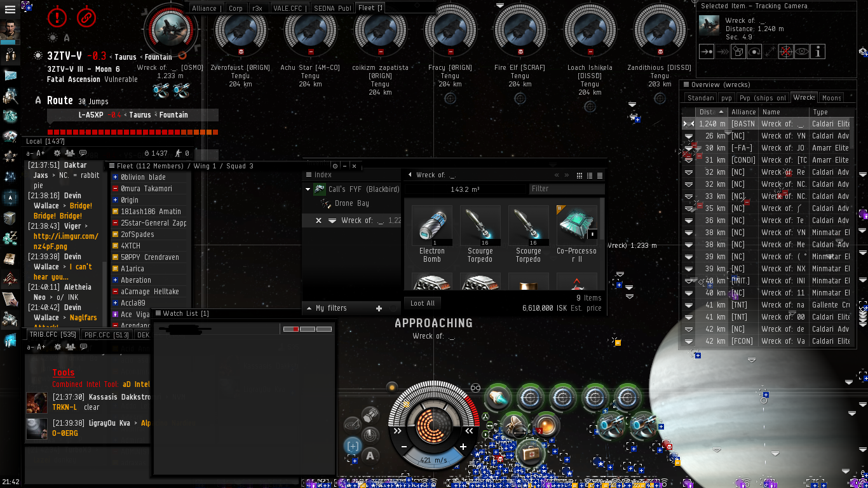868x488 pixels.
Task: Switch to the Standard overview tab
Action: [x=700, y=98]
